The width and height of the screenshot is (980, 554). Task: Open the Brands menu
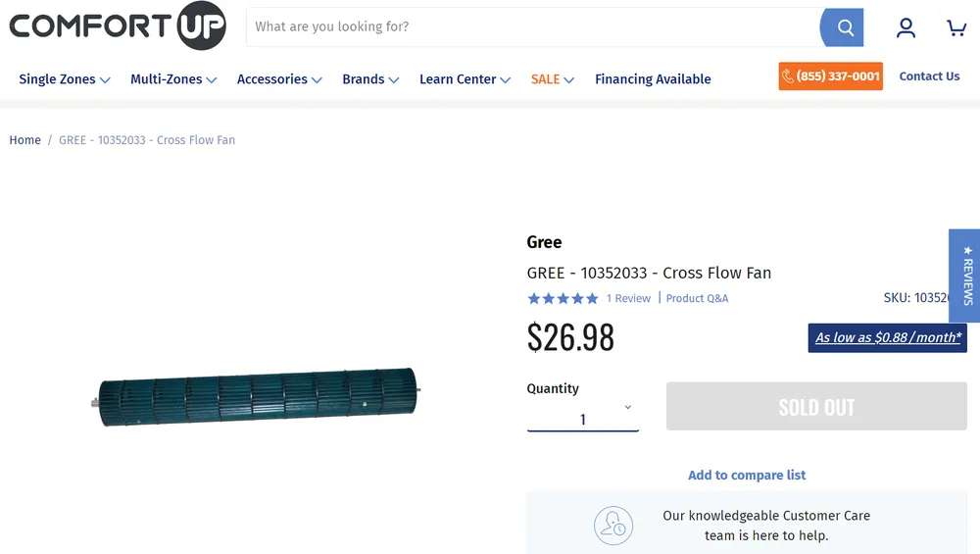coord(370,79)
